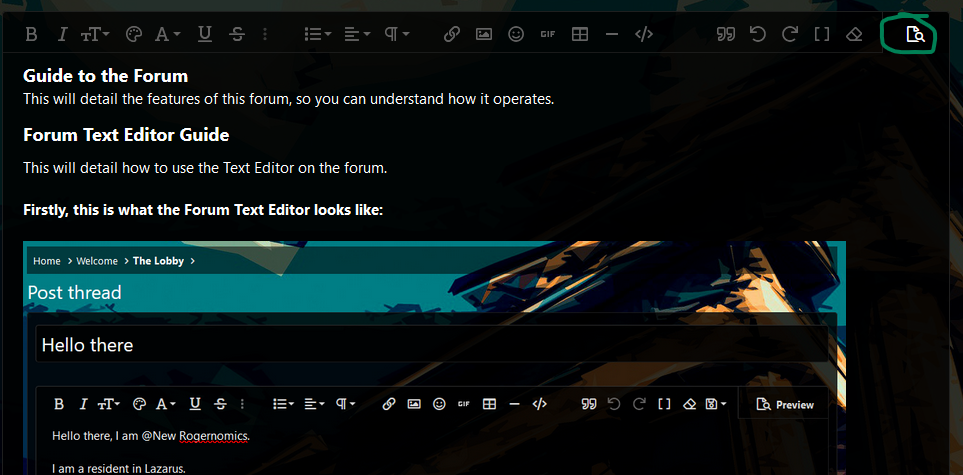The height and width of the screenshot is (475, 963).
Task: Click the GIF icon in top toolbar
Action: click(547, 34)
